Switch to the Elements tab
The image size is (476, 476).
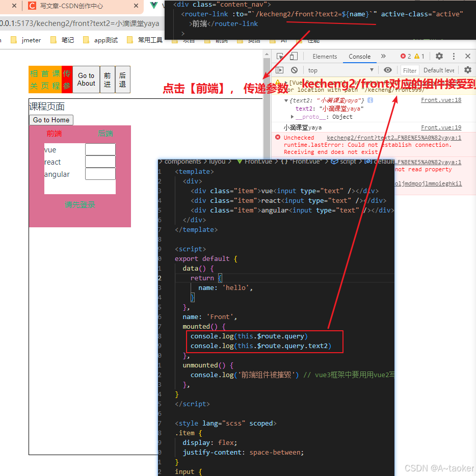tap(325, 57)
